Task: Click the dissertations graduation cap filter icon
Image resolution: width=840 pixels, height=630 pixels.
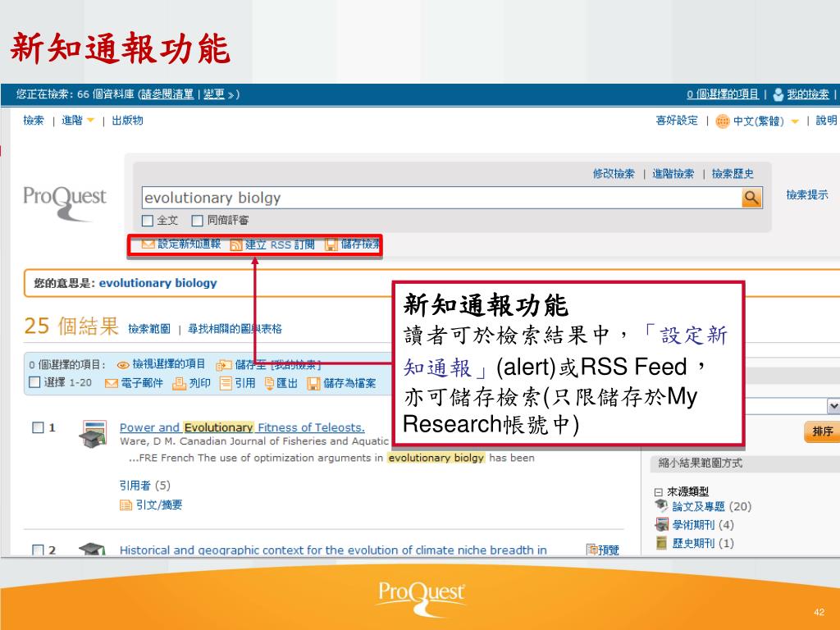Action: [661, 505]
